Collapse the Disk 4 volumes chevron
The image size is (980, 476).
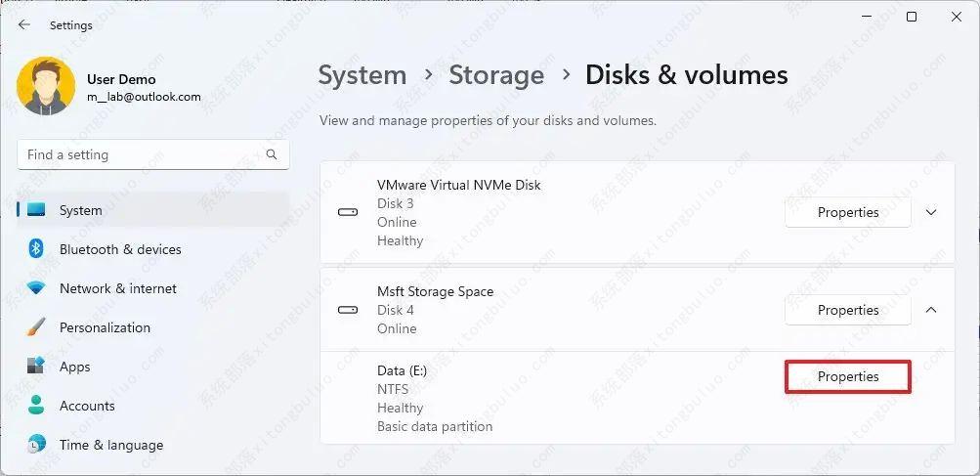coord(931,310)
